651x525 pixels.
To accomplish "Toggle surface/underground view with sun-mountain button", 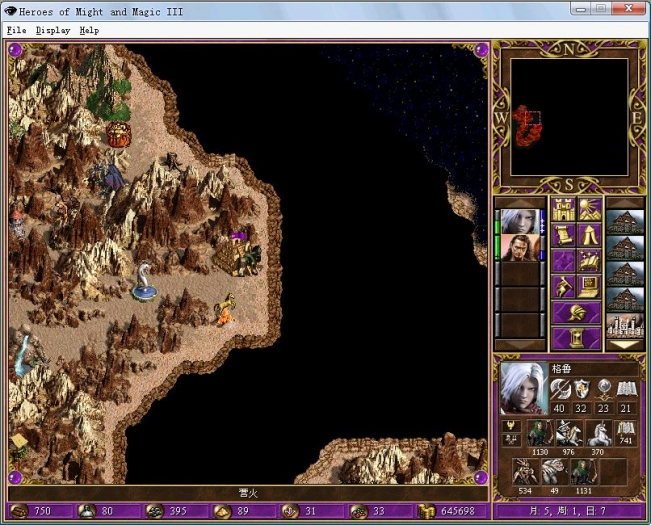I will coord(589,209).
